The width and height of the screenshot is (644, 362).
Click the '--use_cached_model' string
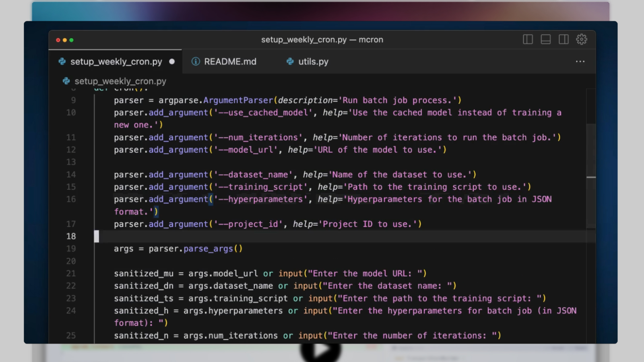tap(263, 113)
